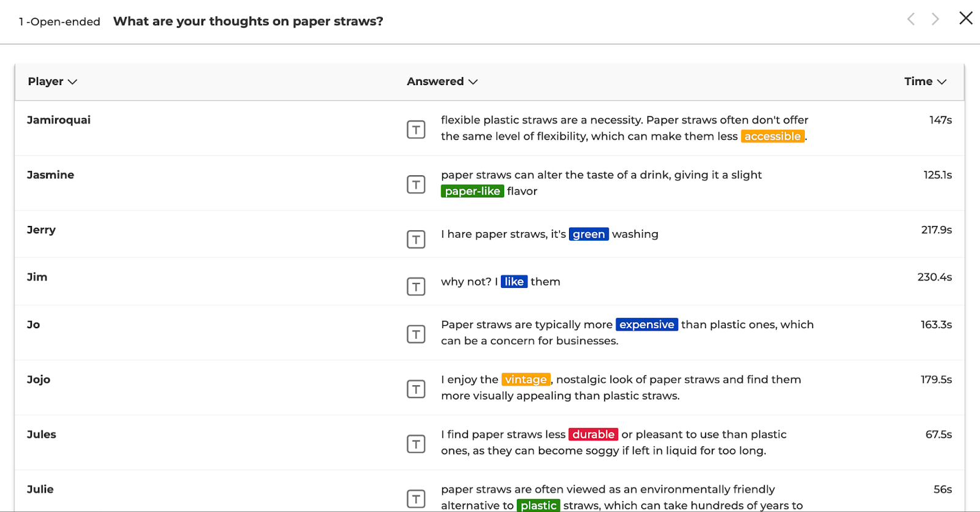Sort responses by Time column
The height and width of the screenshot is (512, 980).
pyautogui.click(x=925, y=81)
